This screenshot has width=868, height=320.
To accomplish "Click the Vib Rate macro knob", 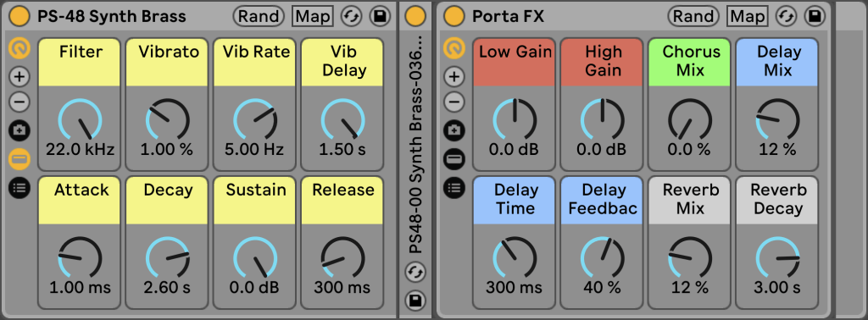I will pyautogui.click(x=255, y=119).
